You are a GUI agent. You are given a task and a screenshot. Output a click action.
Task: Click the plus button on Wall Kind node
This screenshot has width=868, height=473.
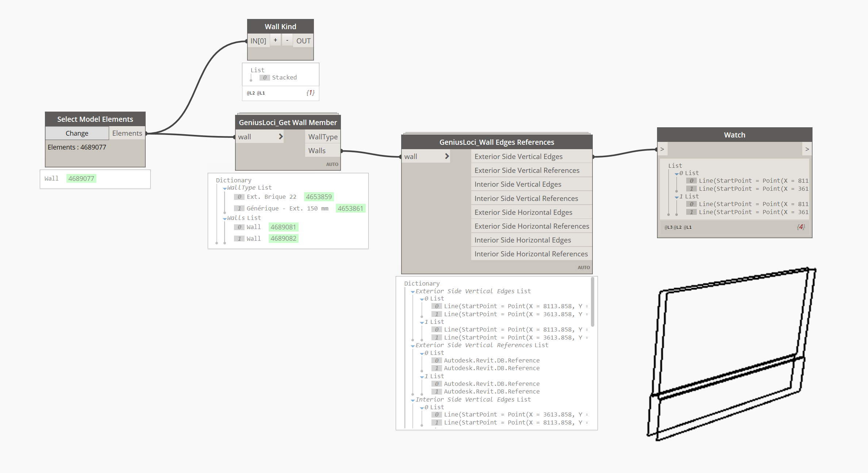pos(276,40)
